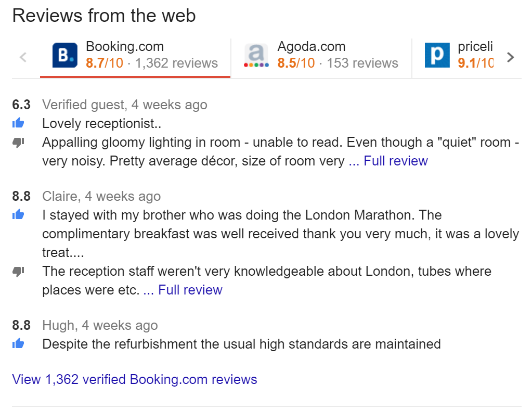The width and height of the screenshot is (532, 410).
Task: Click Hugh's refurbishment review text
Action: (x=241, y=344)
